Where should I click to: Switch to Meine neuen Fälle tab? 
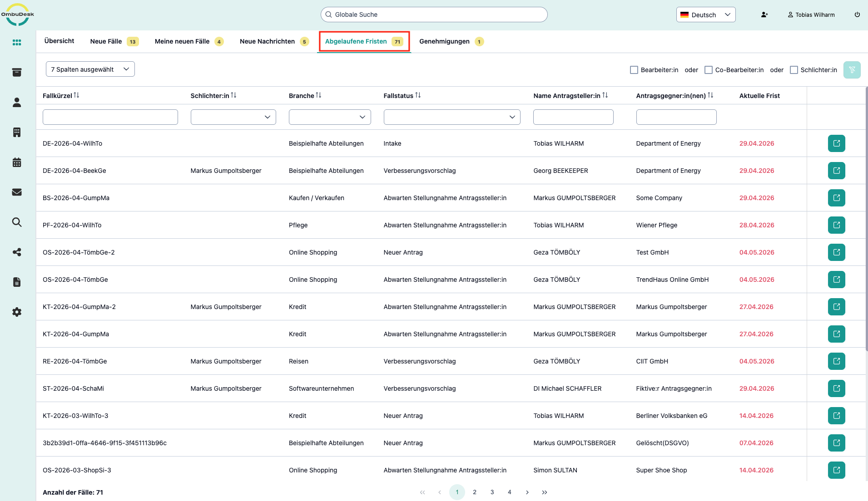coord(189,41)
